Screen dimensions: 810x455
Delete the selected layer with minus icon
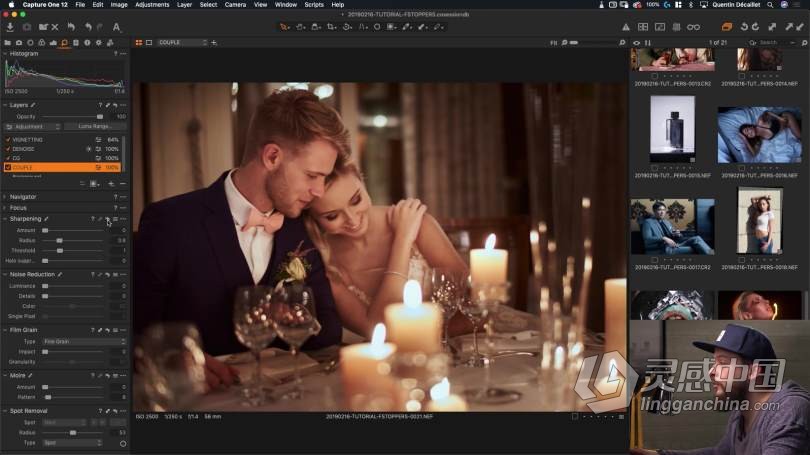122,184
